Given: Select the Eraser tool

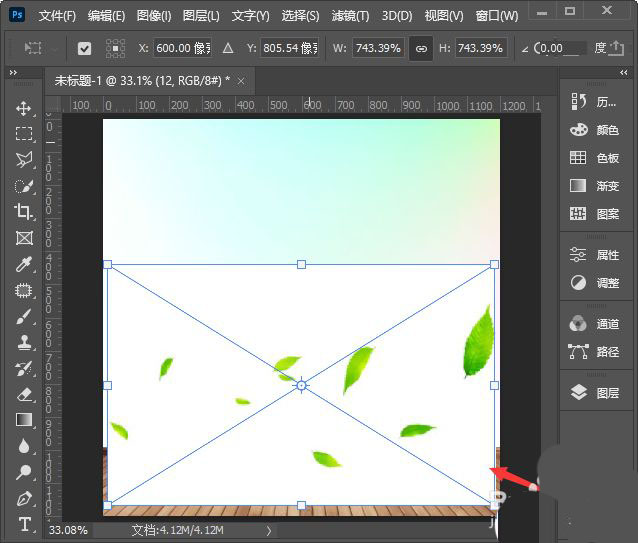Looking at the screenshot, I should pos(24,395).
